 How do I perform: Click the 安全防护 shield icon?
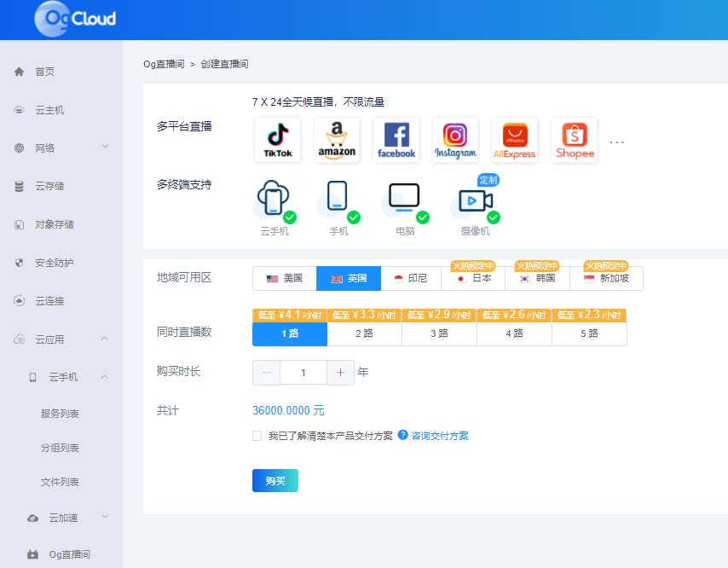coord(19,263)
